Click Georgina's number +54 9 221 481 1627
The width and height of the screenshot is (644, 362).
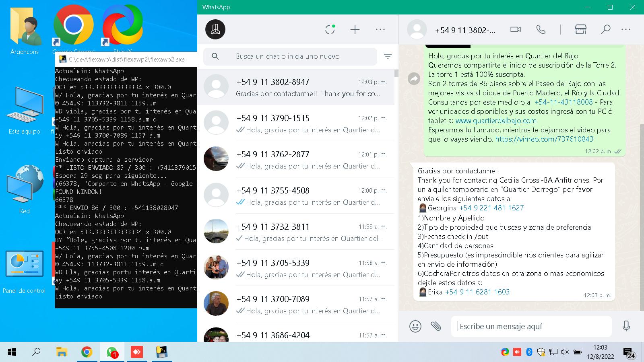pyautogui.click(x=491, y=208)
